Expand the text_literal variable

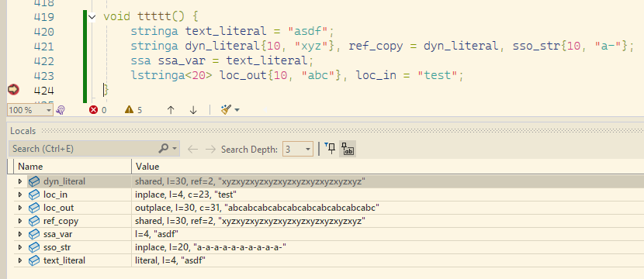click(x=20, y=260)
